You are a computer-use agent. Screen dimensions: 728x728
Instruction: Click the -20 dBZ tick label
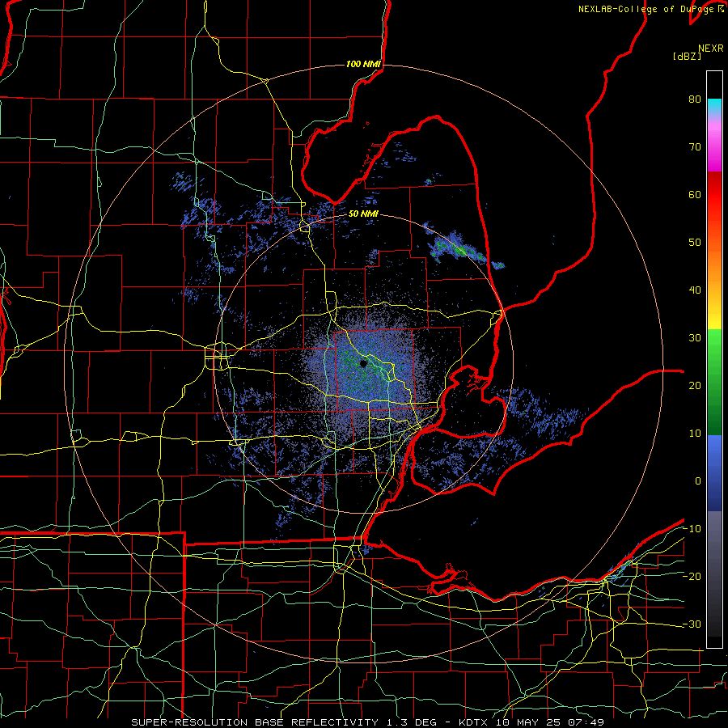coord(692,577)
